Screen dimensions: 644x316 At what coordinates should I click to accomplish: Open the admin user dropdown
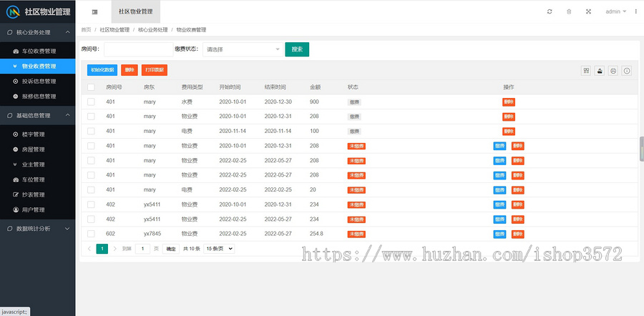point(615,11)
